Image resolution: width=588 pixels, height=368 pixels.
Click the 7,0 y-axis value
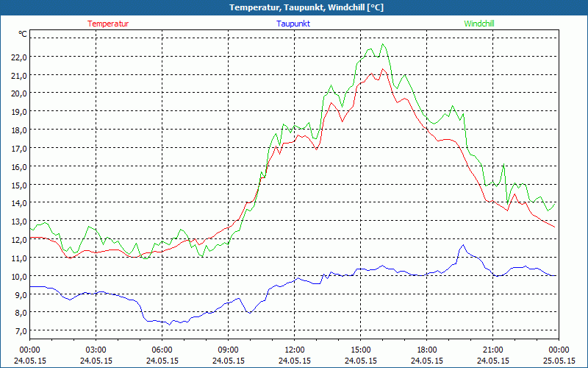pos(21,331)
